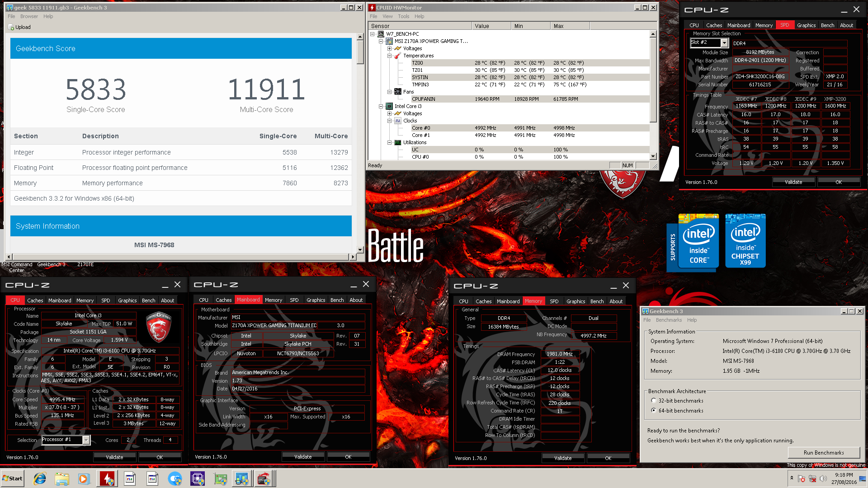Click the HWMonitor title bar lightning icon
Screen dimensions: 868x488
[x=372, y=8]
